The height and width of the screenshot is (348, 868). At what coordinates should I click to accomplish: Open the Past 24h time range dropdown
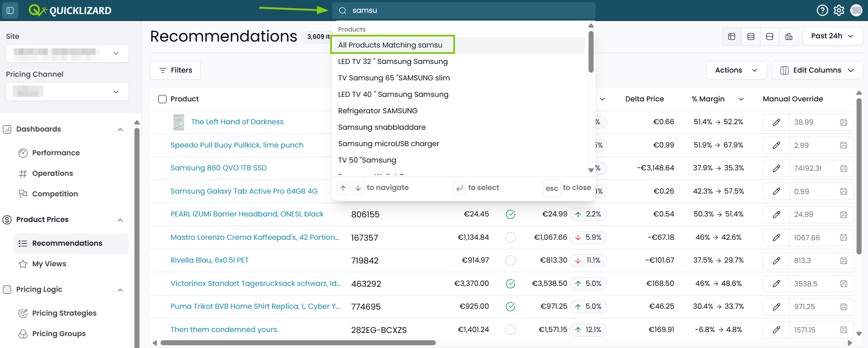(832, 36)
